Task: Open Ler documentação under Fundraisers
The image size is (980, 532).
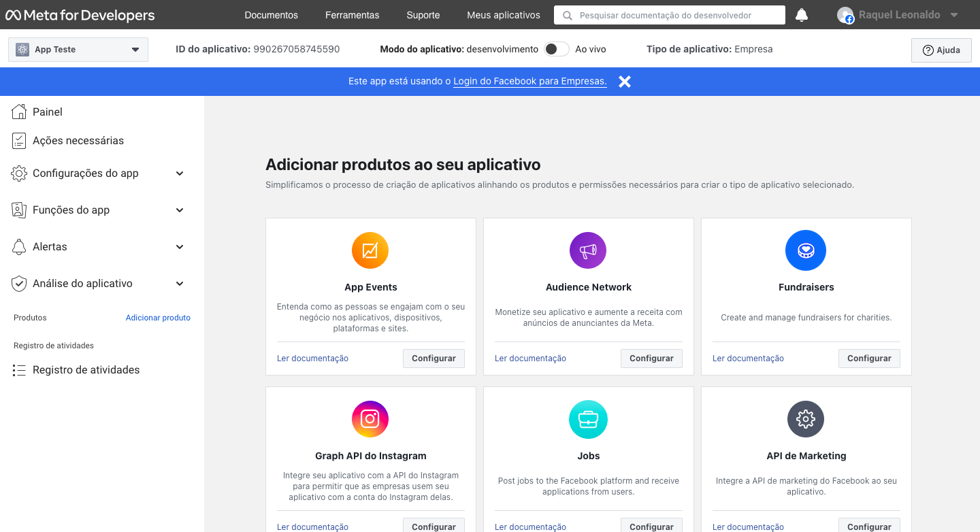Action: (748, 358)
